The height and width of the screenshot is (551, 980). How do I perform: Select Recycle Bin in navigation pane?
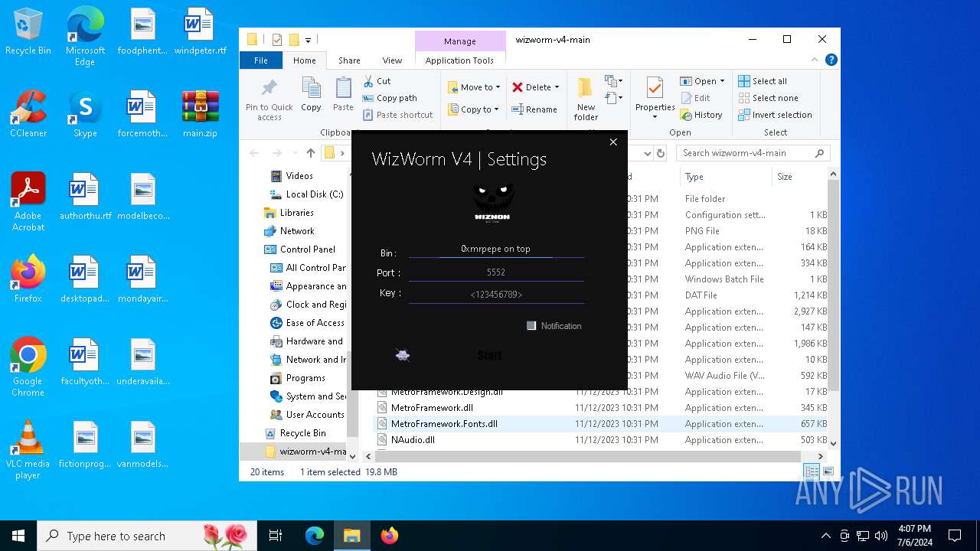tap(302, 433)
